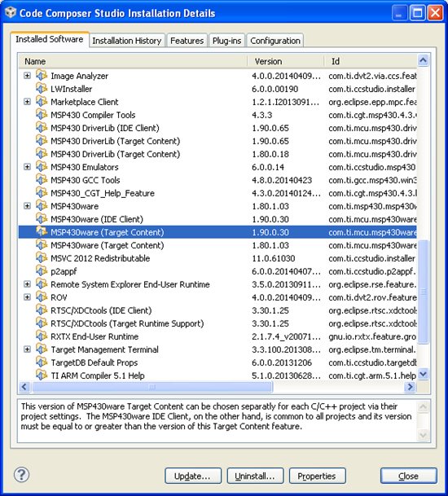Expand the ROV tree item
This screenshot has width=448, height=496.
28,297
